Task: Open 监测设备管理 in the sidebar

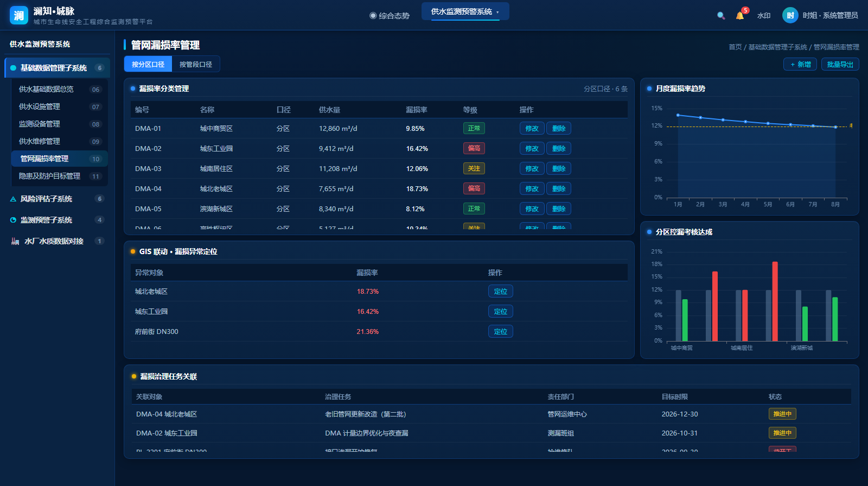Action: (59, 124)
